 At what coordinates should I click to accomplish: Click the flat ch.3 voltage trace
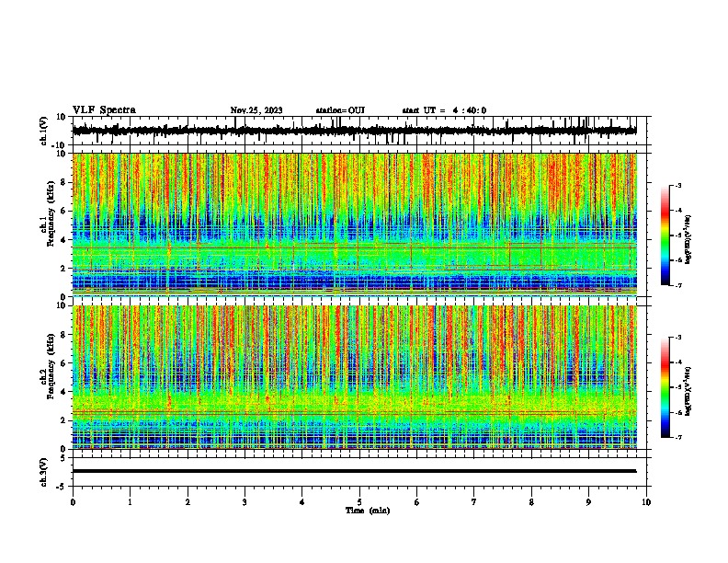point(354,471)
